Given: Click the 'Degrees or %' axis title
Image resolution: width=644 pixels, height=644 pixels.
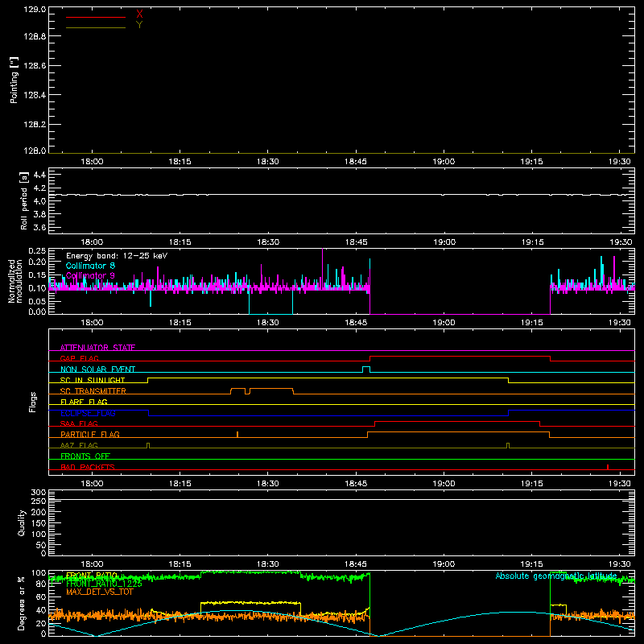Looking at the screenshot, I should tap(22, 603).
